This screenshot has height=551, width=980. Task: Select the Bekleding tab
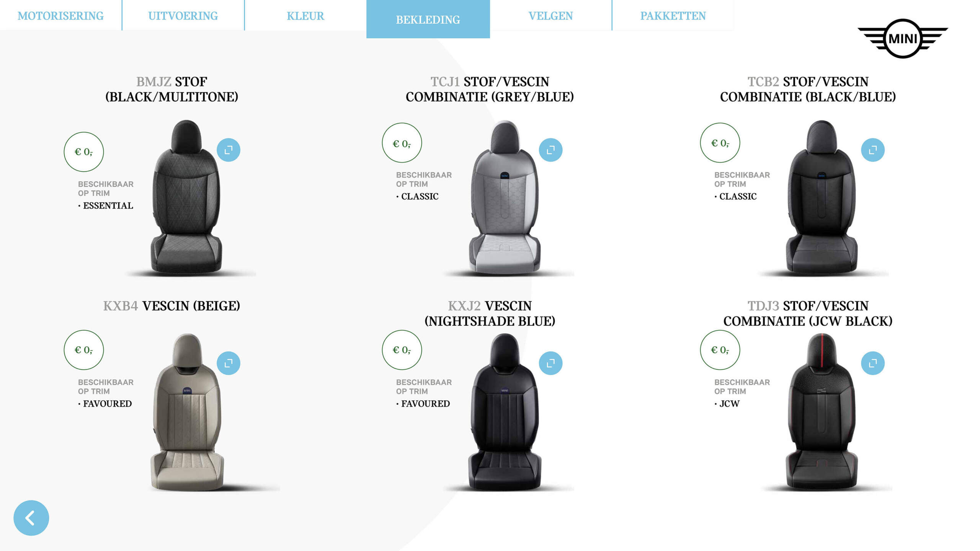[x=428, y=19]
